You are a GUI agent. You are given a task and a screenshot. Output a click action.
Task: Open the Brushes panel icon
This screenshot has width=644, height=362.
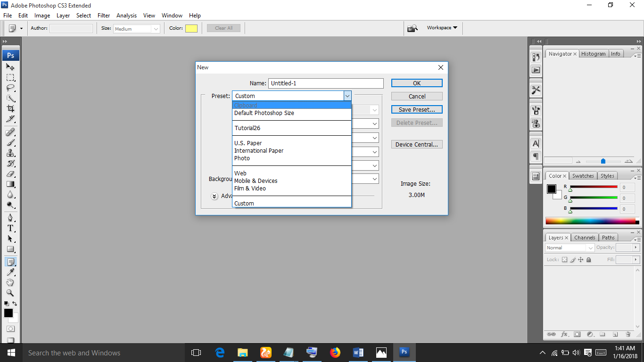pyautogui.click(x=536, y=111)
